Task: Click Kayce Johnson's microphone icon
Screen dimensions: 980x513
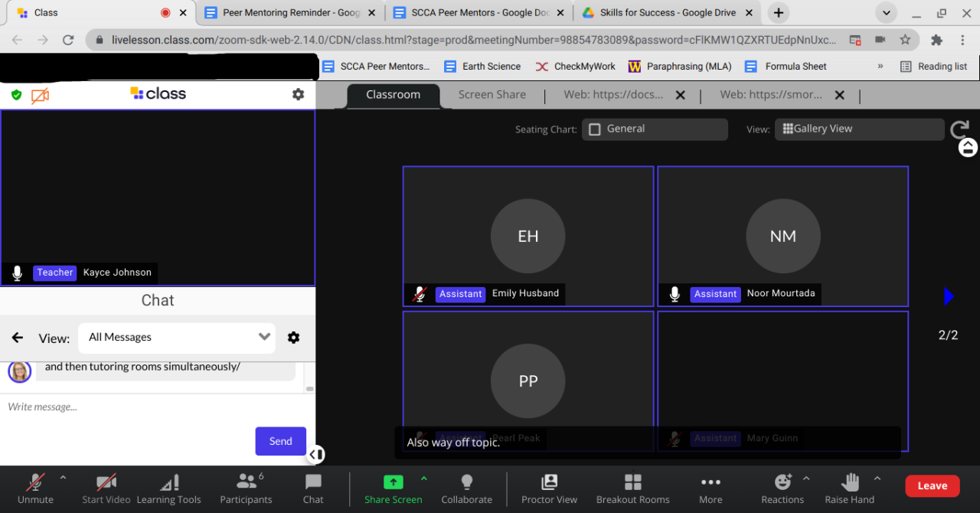Action: coord(17,273)
